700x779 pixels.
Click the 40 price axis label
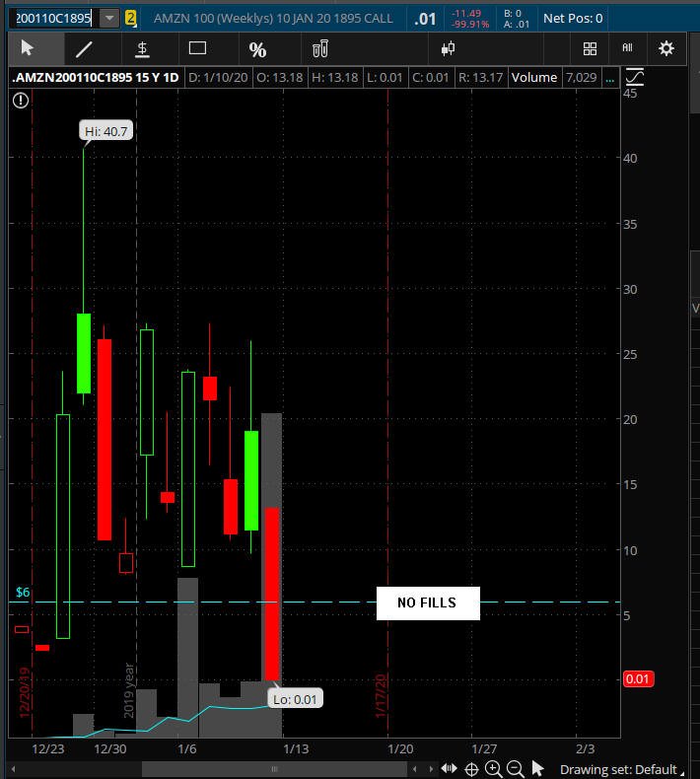click(630, 158)
